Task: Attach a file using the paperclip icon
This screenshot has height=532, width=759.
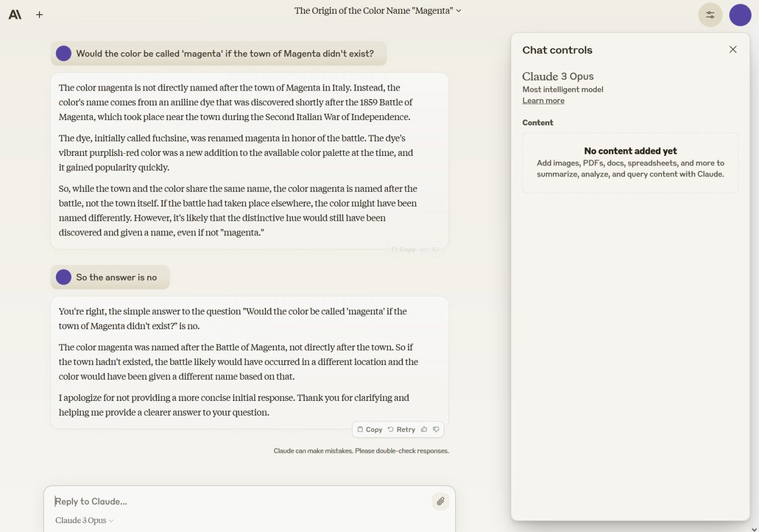Action: click(x=441, y=501)
